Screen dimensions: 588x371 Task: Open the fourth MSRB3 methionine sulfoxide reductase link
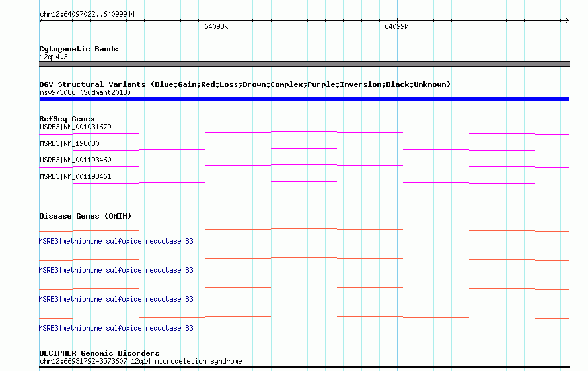[x=116, y=328]
